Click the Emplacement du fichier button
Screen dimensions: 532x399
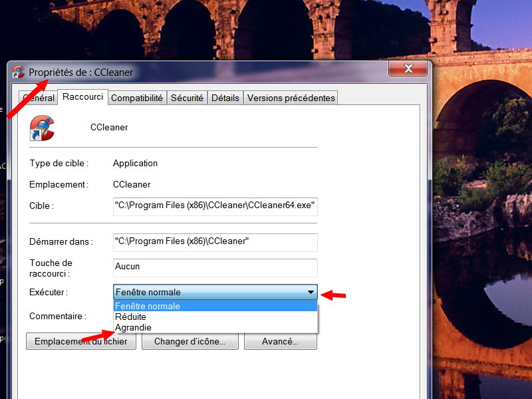coord(81,341)
